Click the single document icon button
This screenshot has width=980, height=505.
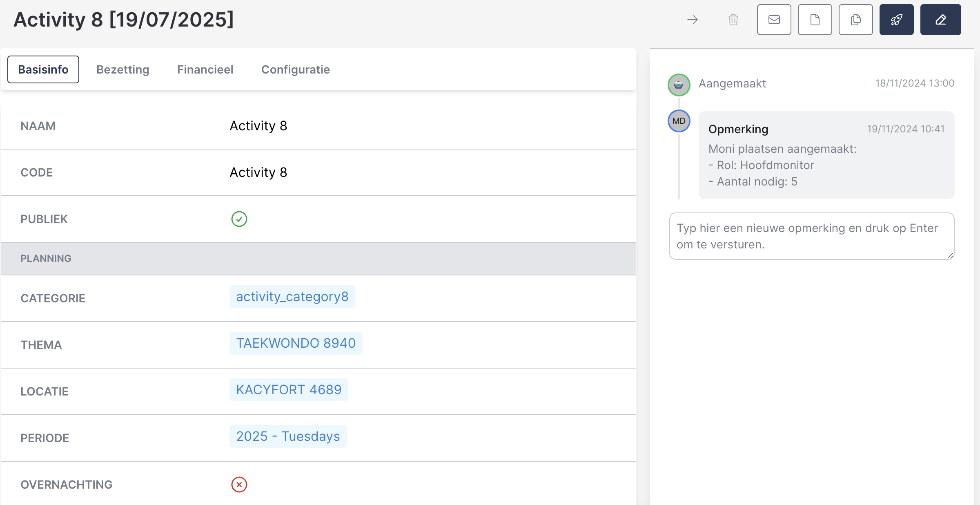pos(815,20)
